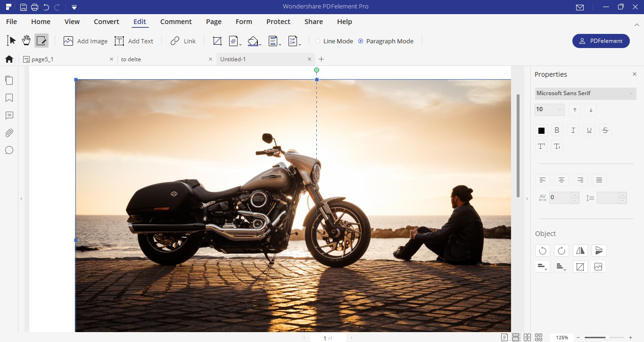Open the Background dropdown tool
644x342 pixels.
[255, 41]
